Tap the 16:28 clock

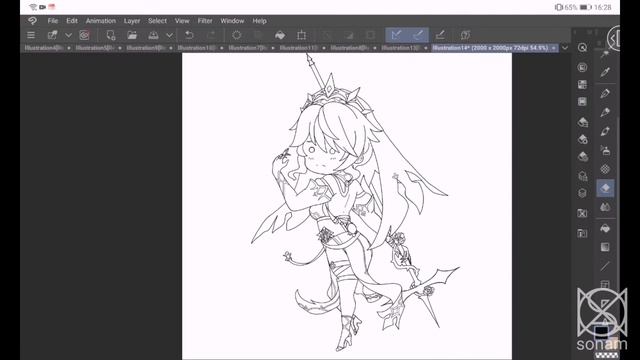coord(603,7)
